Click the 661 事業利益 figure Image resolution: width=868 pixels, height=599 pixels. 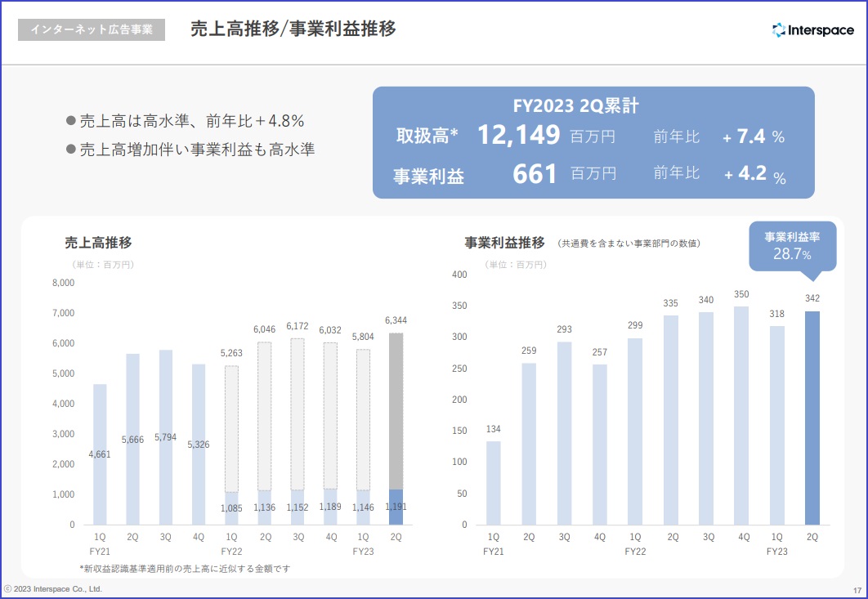[535, 174]
